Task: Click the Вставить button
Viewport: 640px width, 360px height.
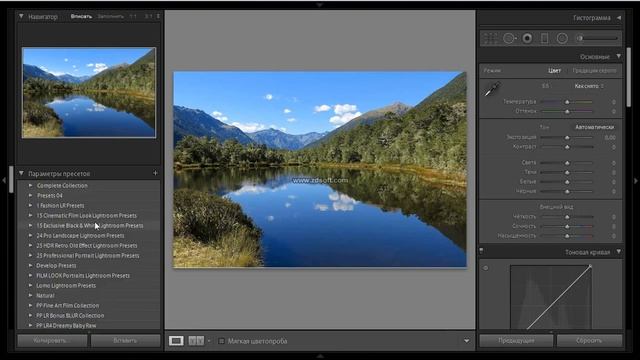Action: (x=126, y=340)
